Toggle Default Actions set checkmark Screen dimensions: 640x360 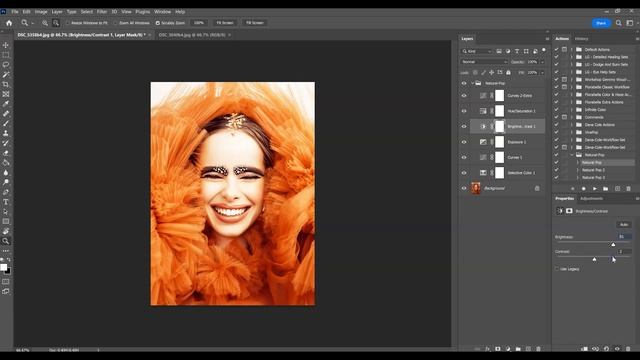tap(556, 49)
